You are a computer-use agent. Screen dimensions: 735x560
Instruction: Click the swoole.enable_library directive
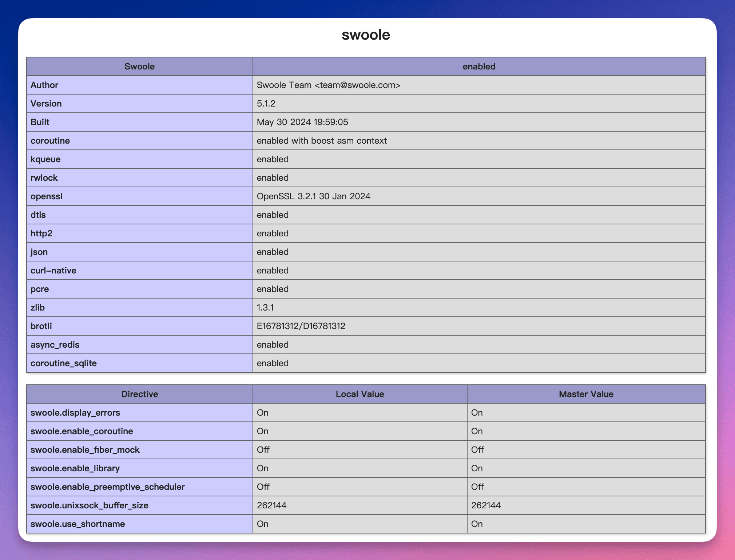(75, 468)
